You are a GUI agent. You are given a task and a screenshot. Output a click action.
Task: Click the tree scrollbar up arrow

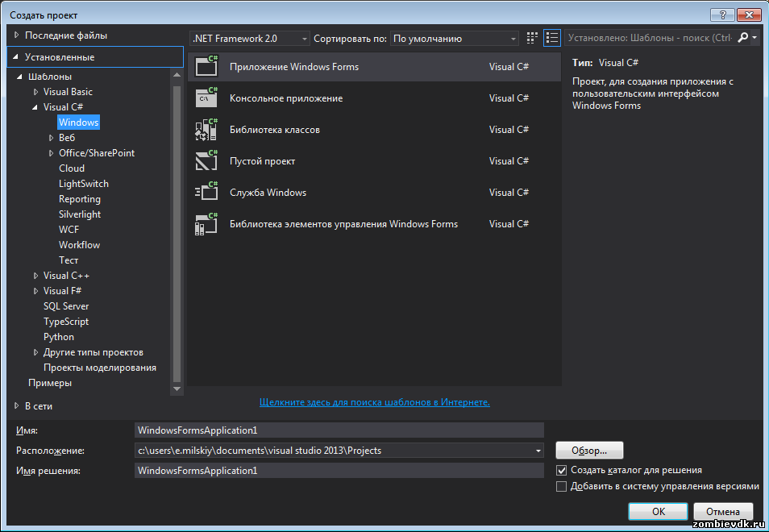point(177,74)
